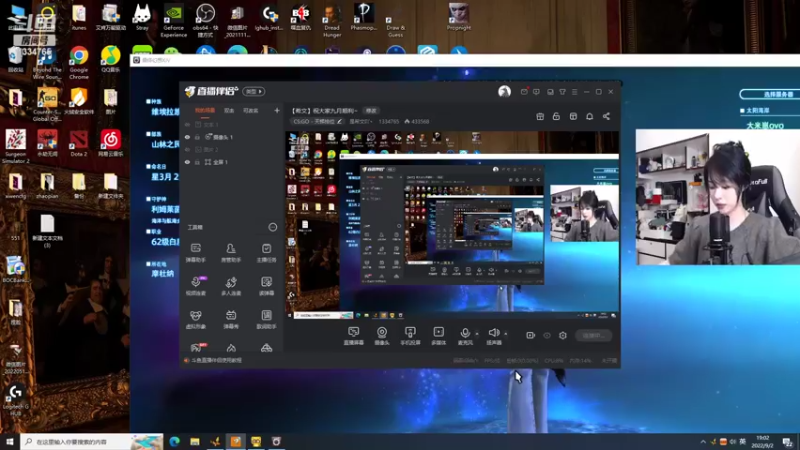Open the 歌词助手 tool icon

(266, 319)
